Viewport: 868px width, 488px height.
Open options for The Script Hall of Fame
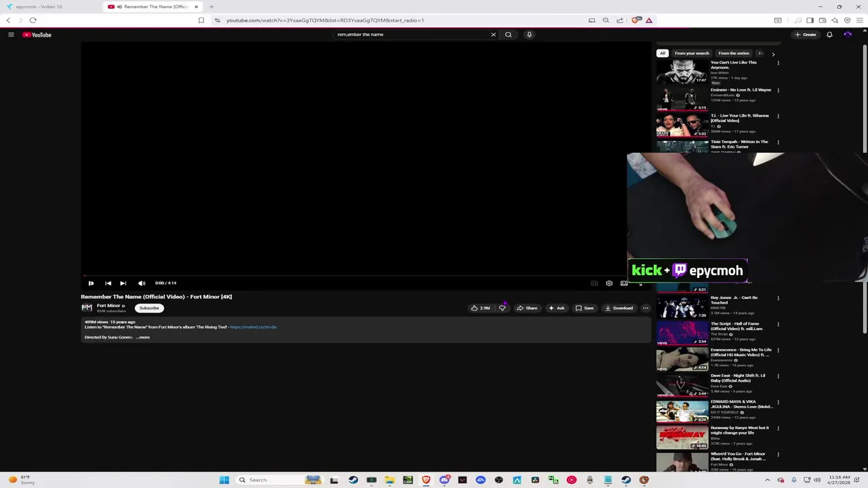click(778, 324)
